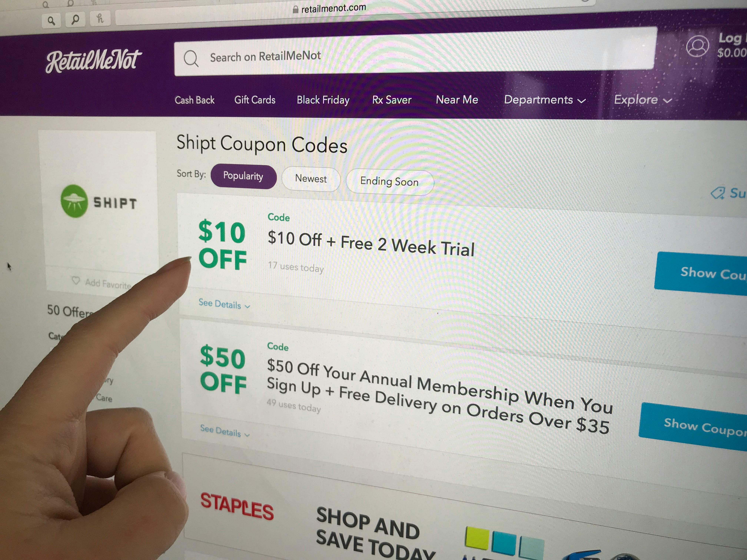This screenshot has height=560, width=747.
Task: Open the user account profile icon
Action: pos(697,46)
